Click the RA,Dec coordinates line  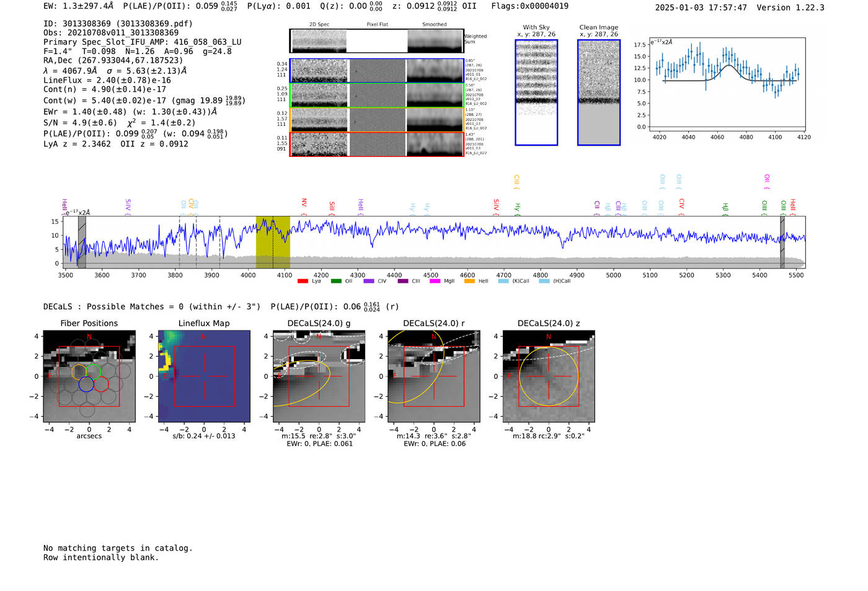point(113,60)
